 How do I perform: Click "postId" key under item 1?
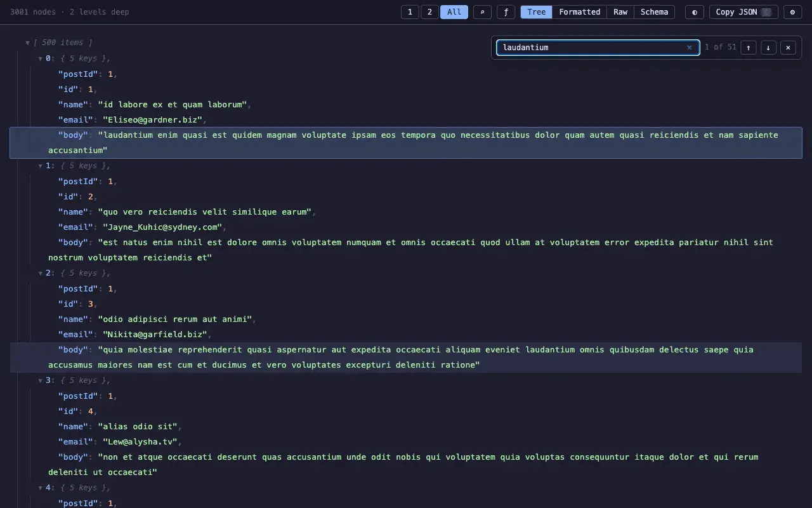coord(78,182)
